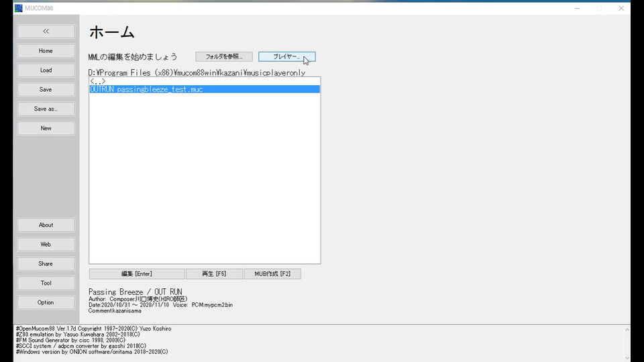Click the Author Composer line
Viewport: 644px width, 362px height.
tap(138, 299)
